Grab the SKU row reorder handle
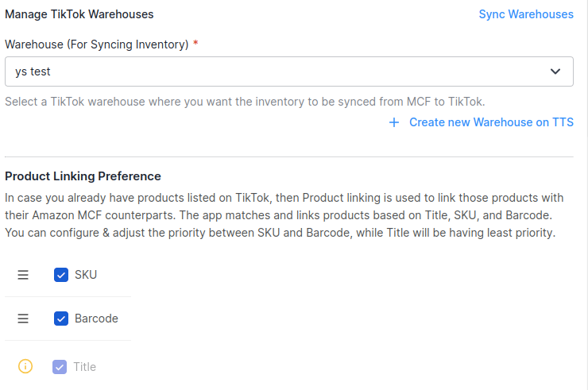The height and width of the screenshot is (390, 588). [23, 275]
